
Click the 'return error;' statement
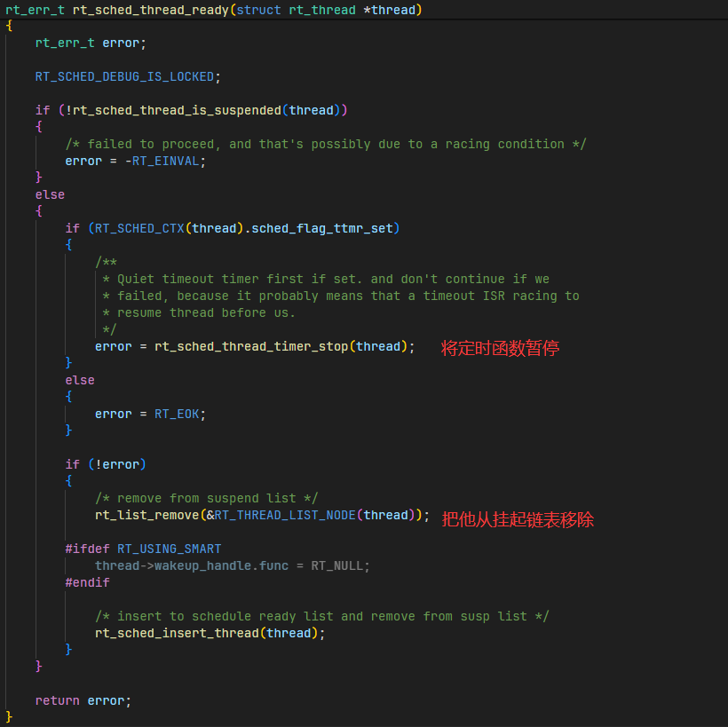pyautogui.click(x=83, y=700)
